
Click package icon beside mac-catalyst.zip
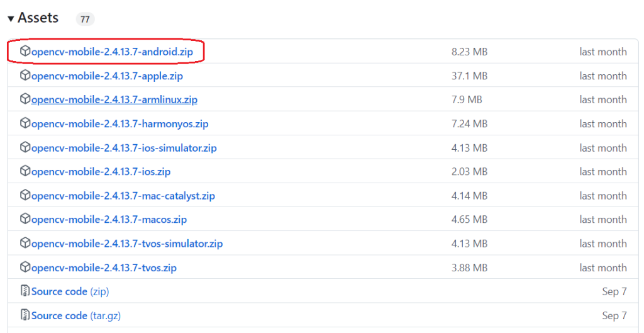point(25,195)
